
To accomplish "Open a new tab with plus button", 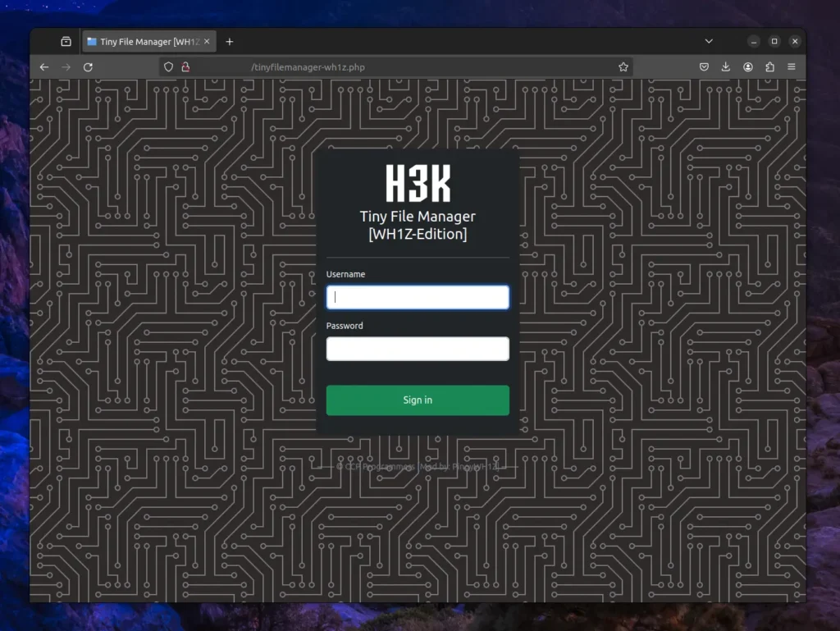I will [230, 42].
